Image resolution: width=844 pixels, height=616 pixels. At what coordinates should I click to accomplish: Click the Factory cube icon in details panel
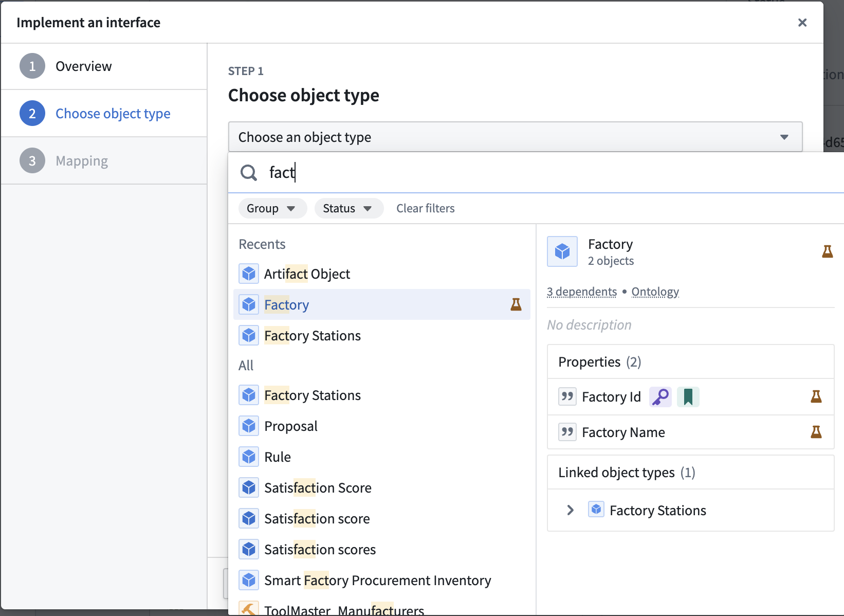[562, 251]
